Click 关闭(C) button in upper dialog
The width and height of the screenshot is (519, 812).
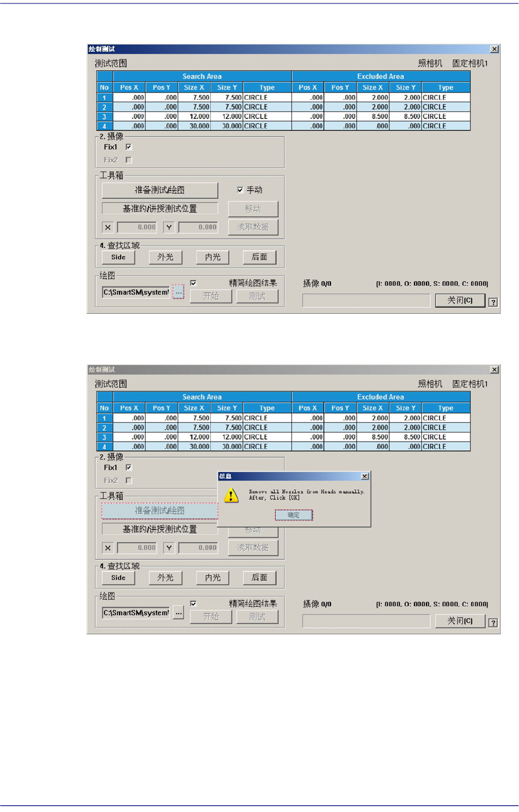coord(460,301)
